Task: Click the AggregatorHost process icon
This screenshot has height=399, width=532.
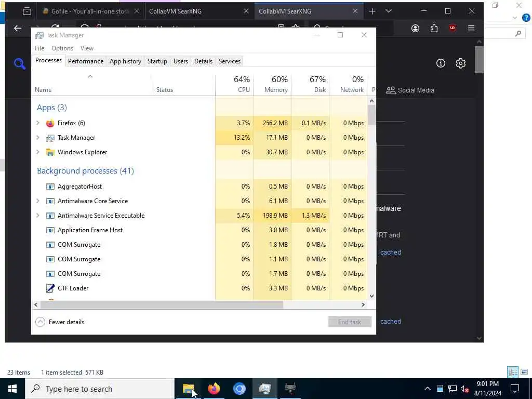Action: [50, 187]
